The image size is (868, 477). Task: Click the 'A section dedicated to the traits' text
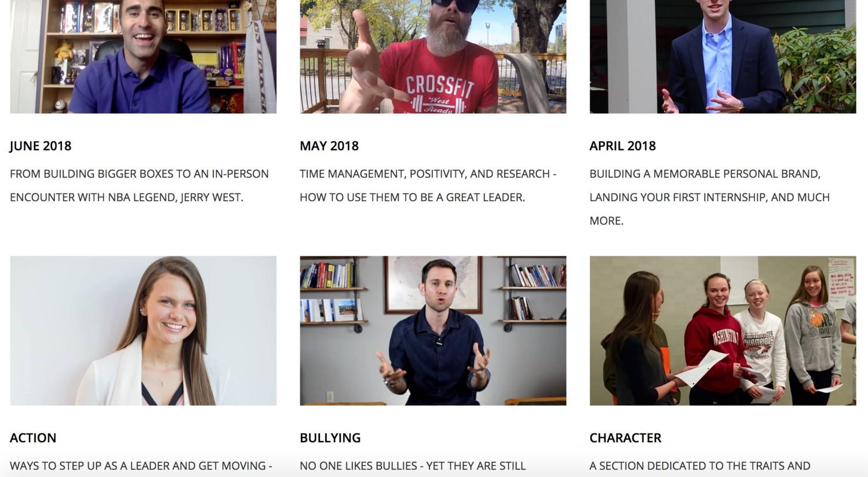click(700, 465)
